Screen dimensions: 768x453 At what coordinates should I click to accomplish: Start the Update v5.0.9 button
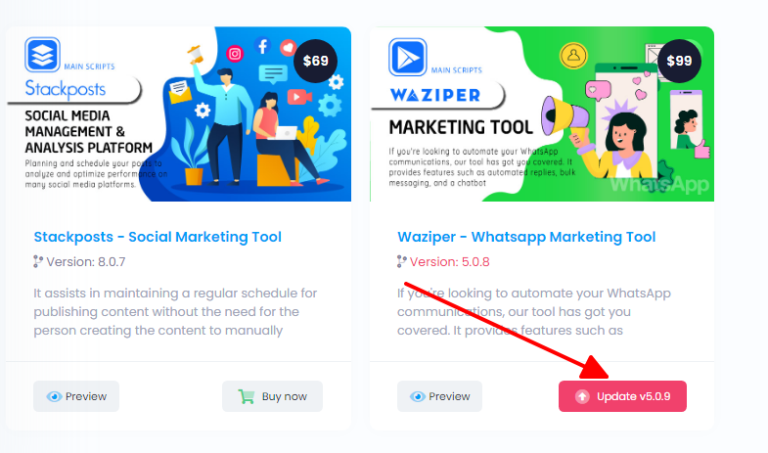(x=623, y=396)
